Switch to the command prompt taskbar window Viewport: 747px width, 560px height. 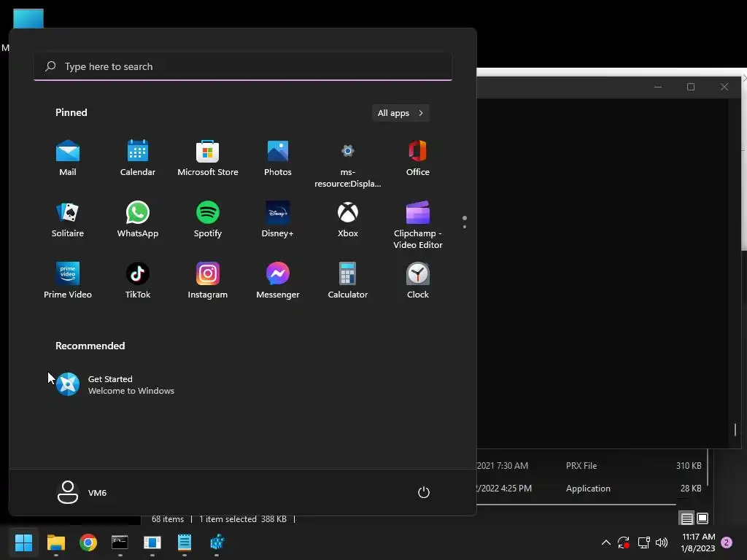point(120,542)
